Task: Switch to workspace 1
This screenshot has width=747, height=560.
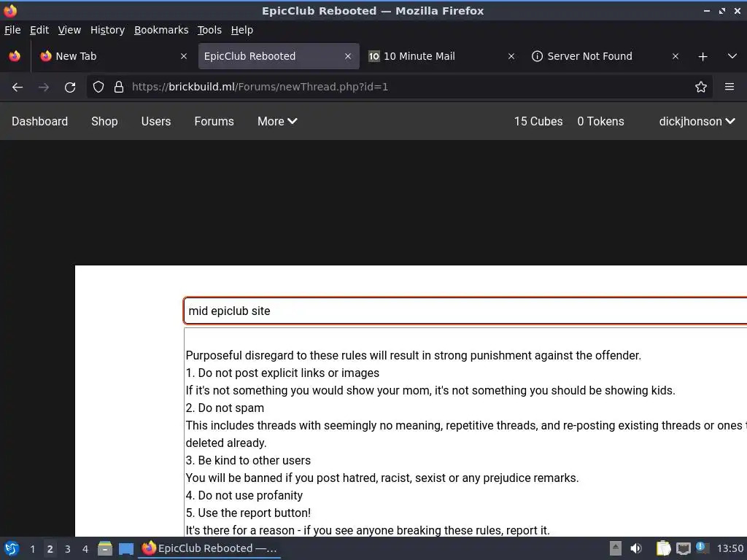Action: pyautogui.click(x=32, y=549)
